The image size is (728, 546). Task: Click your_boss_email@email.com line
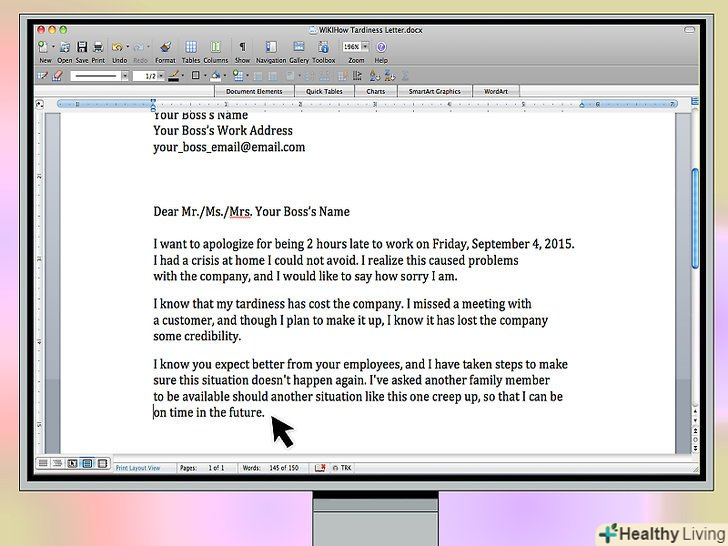tap(229, 148)
